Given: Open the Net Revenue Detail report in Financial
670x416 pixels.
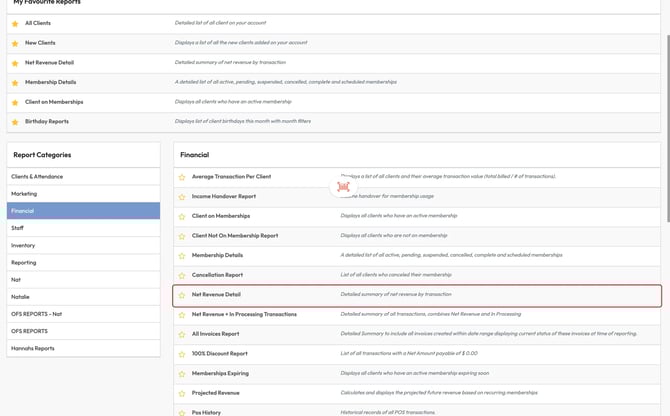Looking at the screenshot, I should (x=216, y=295).
